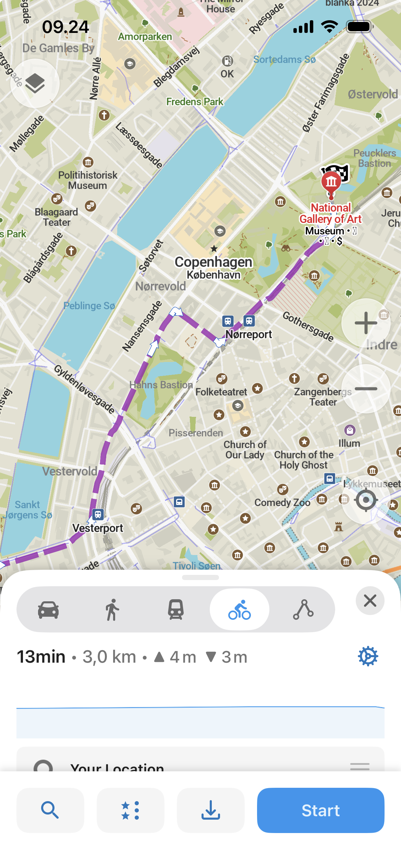This screenshot has width=401, height=868.
Task: Tap the download route button
Action: click(210, 810)
